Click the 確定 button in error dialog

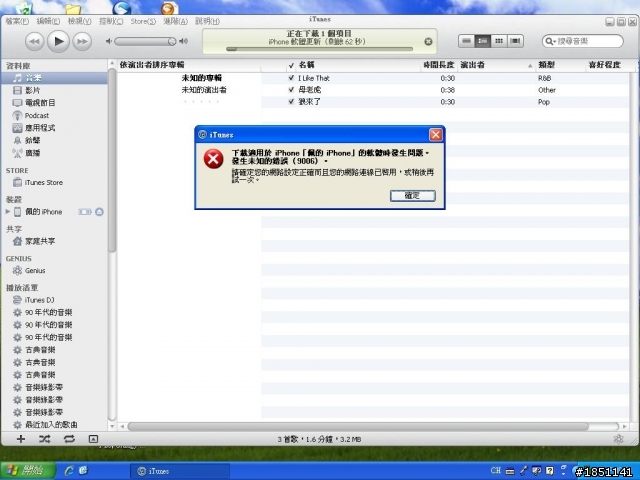click(x=413, y=196)
